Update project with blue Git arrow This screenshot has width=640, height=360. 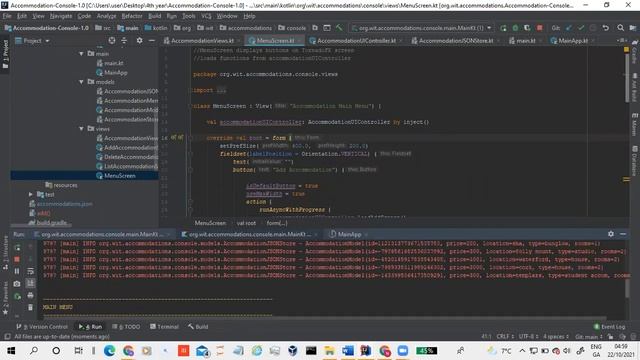click(569, 28)
